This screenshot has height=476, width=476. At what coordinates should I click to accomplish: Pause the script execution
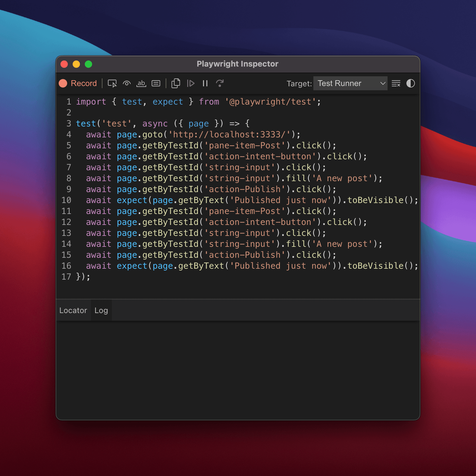[205, 83]
